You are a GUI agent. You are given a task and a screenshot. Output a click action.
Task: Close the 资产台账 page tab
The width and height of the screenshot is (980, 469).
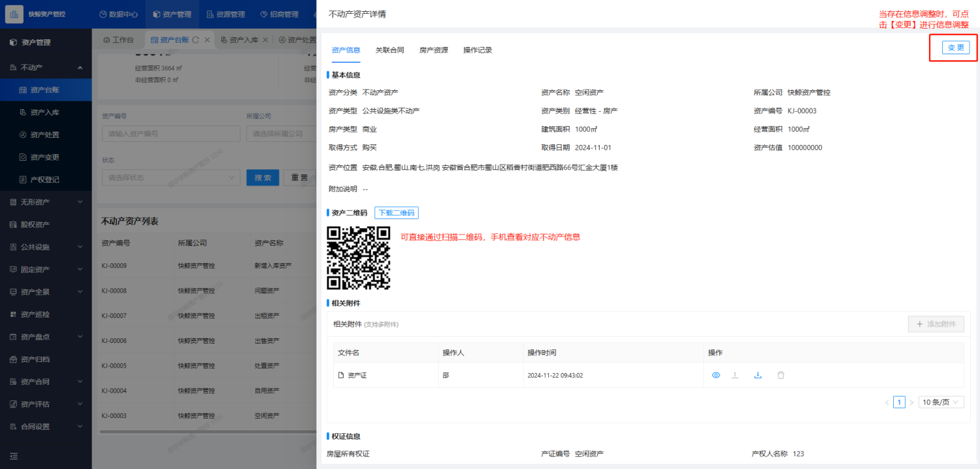[207, 40]
